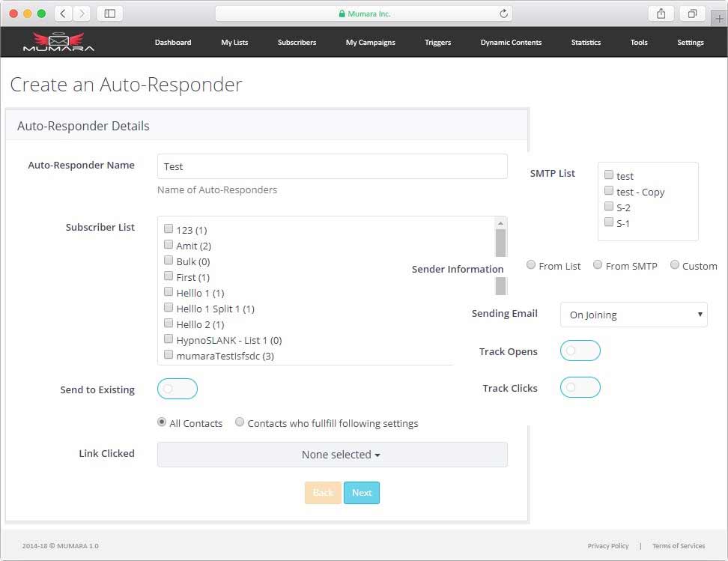Show all tabs overview icon
728x561 pixels.
[692, 13]
